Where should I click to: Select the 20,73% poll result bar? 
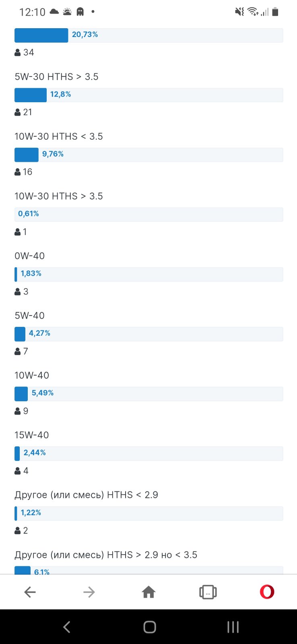click(148, 35)
